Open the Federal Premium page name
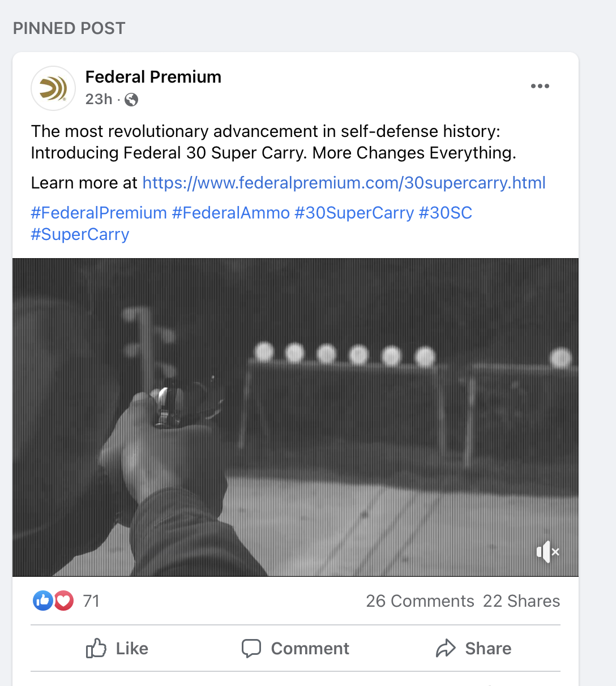The height and width of the screenshot is (686, 616). (x=153, y=77)
